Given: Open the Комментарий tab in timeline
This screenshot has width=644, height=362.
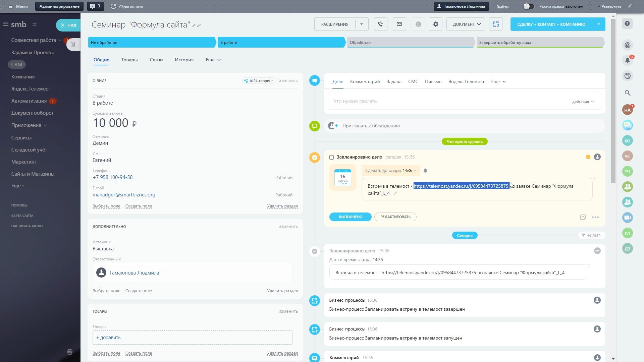Looking at the screenshot, I should [365, 81].
